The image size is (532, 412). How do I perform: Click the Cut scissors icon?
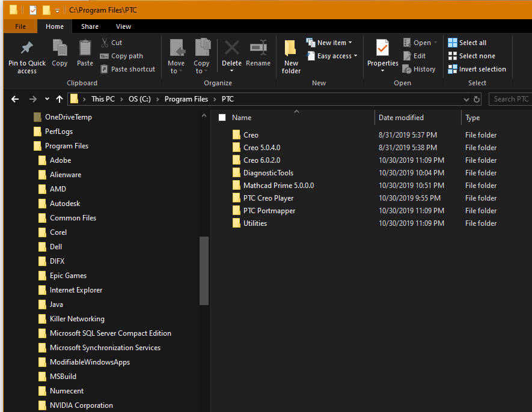(105, 43)
